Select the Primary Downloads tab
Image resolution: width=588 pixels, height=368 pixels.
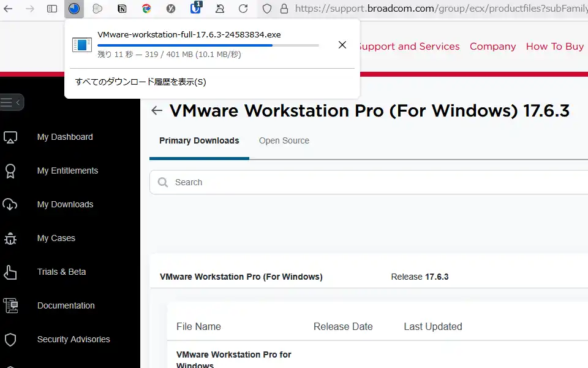pos(199,140)
